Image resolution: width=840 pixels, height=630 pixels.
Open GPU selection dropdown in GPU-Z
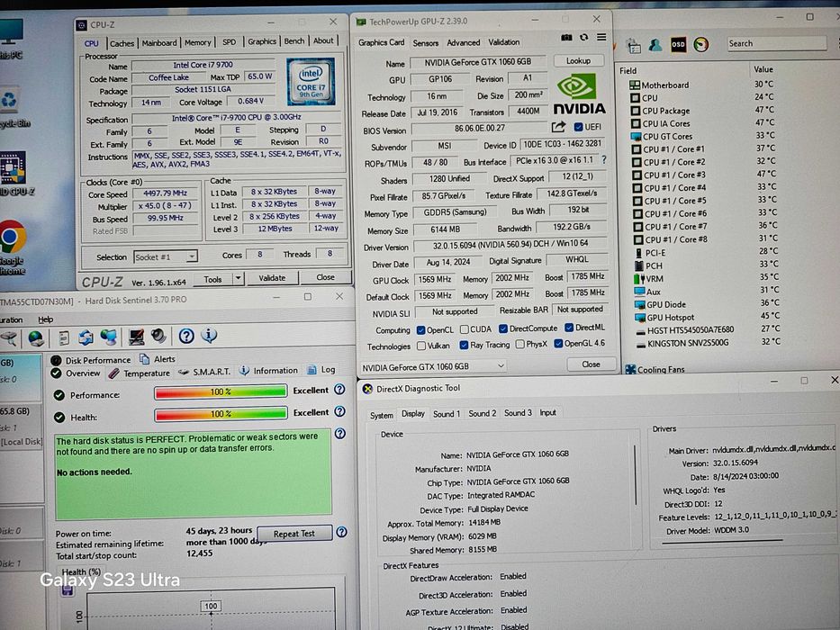[433, 367]
